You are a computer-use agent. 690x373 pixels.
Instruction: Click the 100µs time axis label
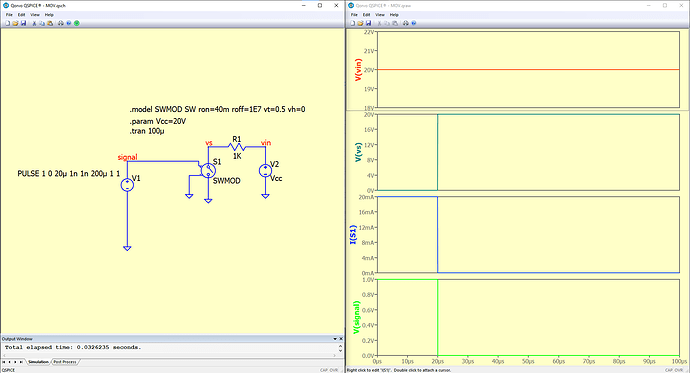[679, 361]
